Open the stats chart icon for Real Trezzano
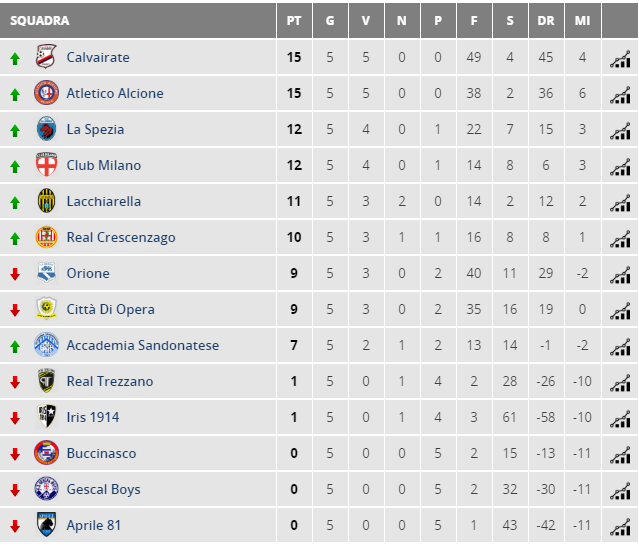Screen dimensions: 639x547 click(620, 382)
